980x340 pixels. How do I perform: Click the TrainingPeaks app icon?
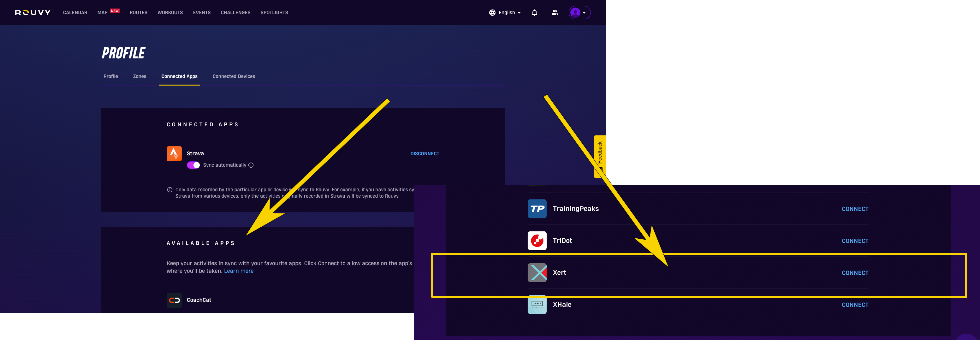(x=537, y=209)
